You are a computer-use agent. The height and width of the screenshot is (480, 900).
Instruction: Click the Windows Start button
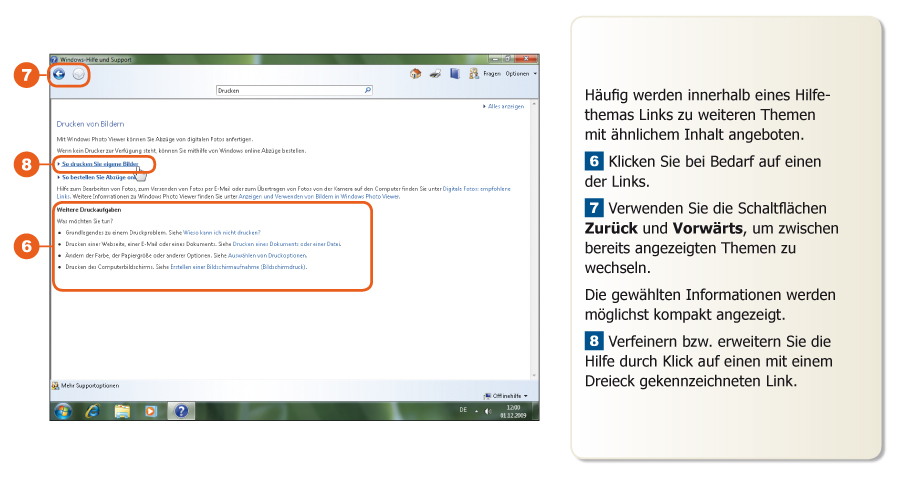63,410
